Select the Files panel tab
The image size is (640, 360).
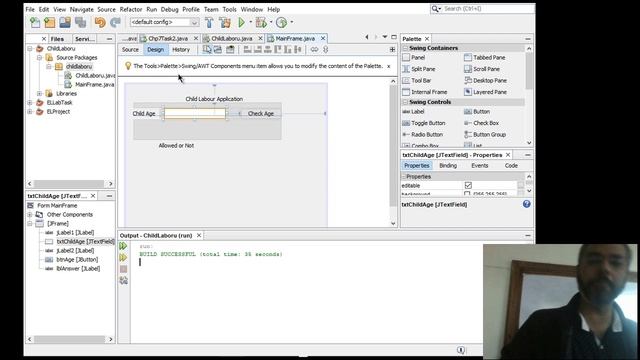57,39
